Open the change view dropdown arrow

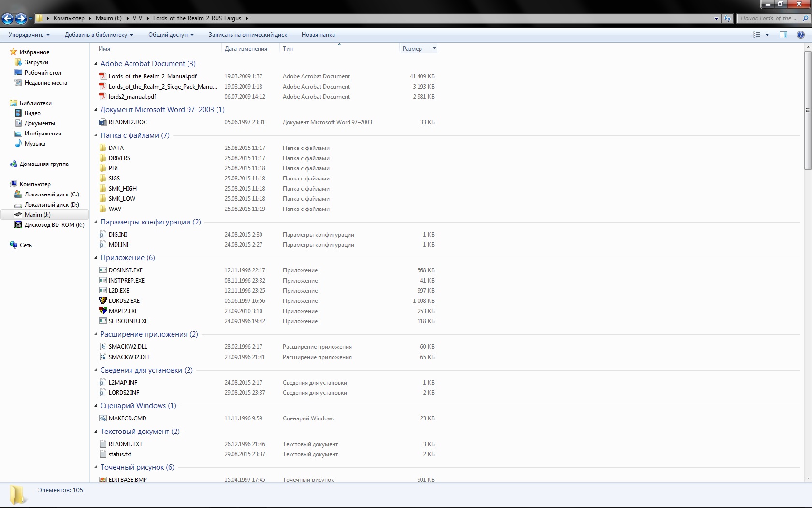767,35
